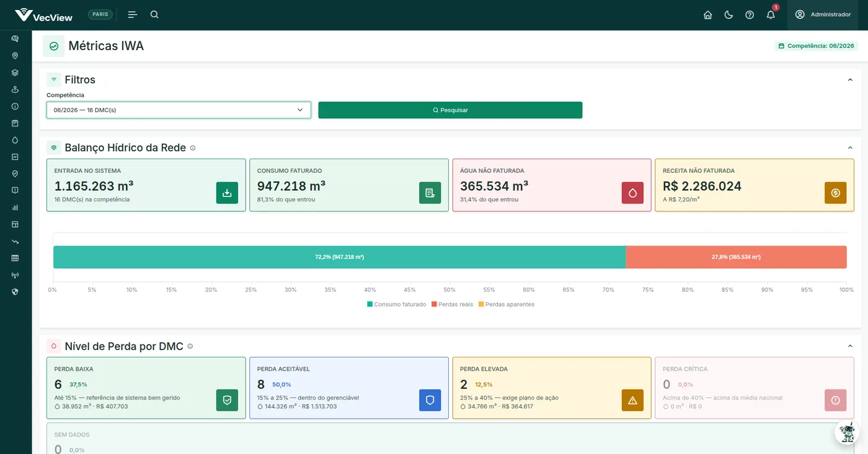This screenshot has height=454, width=868.
Task: Click info icon beside Nível de Perda por DMC
Action: pyautogui.click(x=190, y=346)
